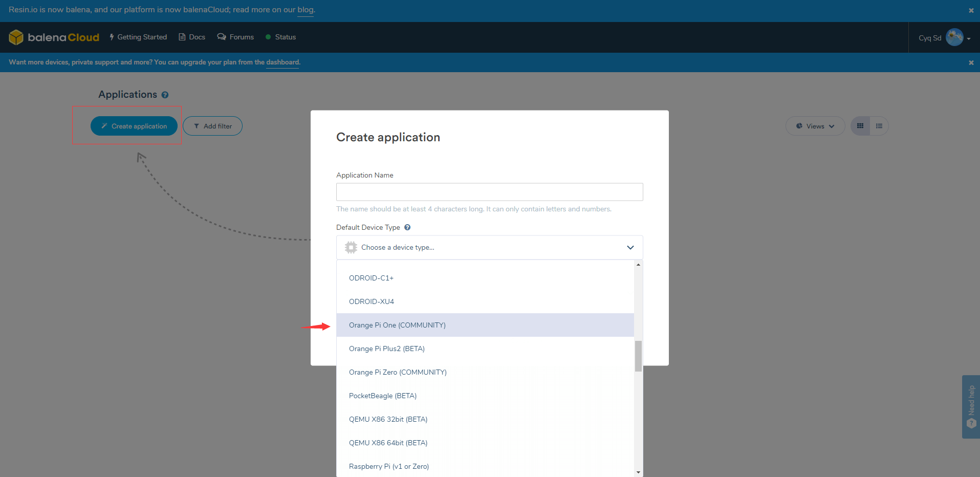
Task: Click the Default Device Type help icon
Action: point(407,227)
